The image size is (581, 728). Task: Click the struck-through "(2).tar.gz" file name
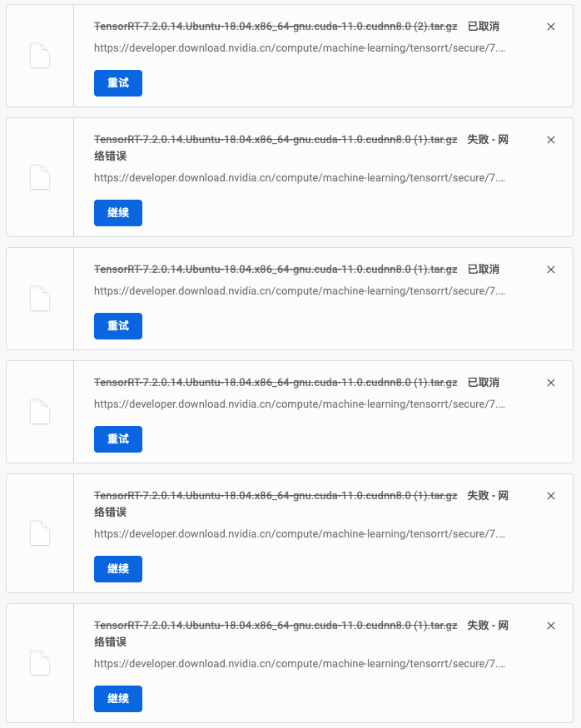tap(276, 27)
